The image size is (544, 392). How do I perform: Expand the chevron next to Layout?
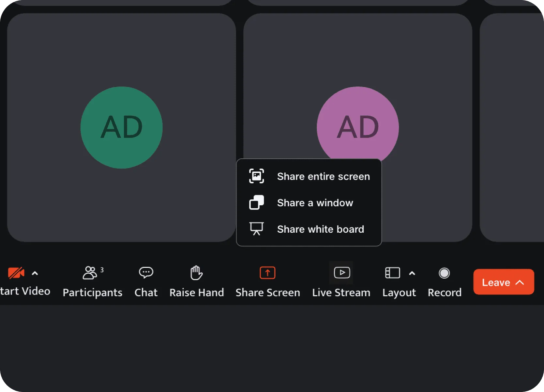412,273
